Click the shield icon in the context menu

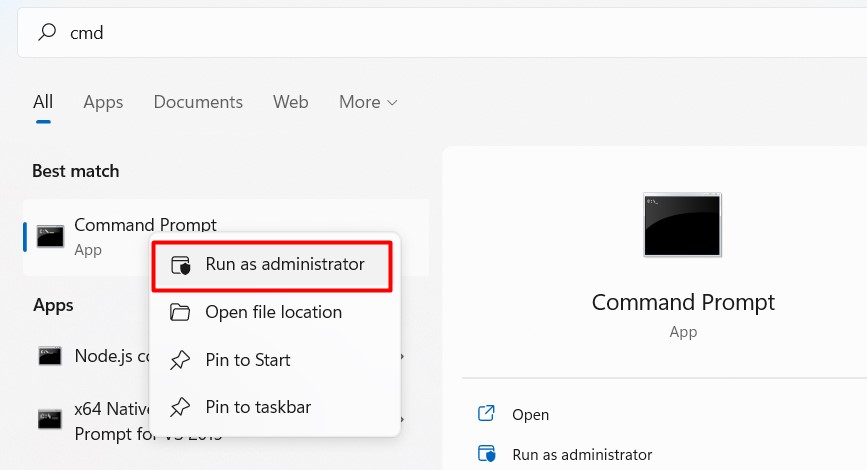pyautogui.click(x=180, y=265)
